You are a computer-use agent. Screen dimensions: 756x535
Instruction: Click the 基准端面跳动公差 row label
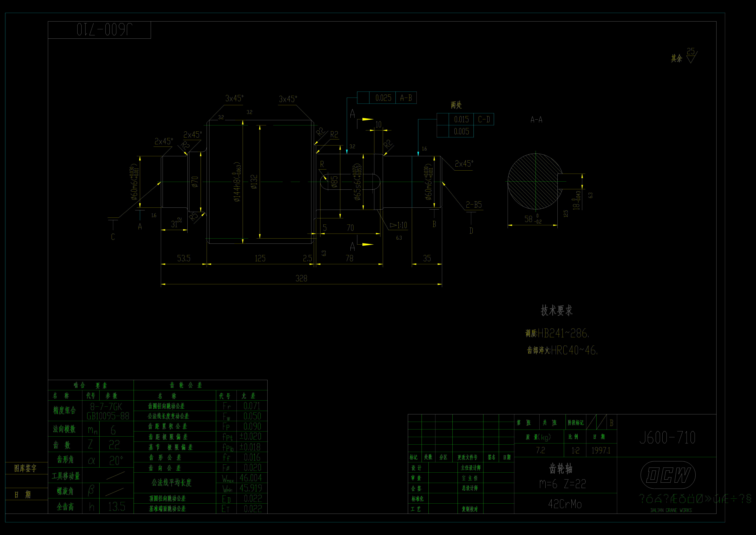[167, 509]
